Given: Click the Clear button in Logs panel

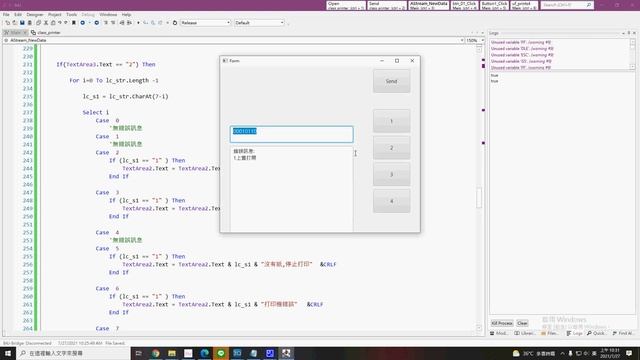Looking at the screenshot, I should tap(522, 323).
